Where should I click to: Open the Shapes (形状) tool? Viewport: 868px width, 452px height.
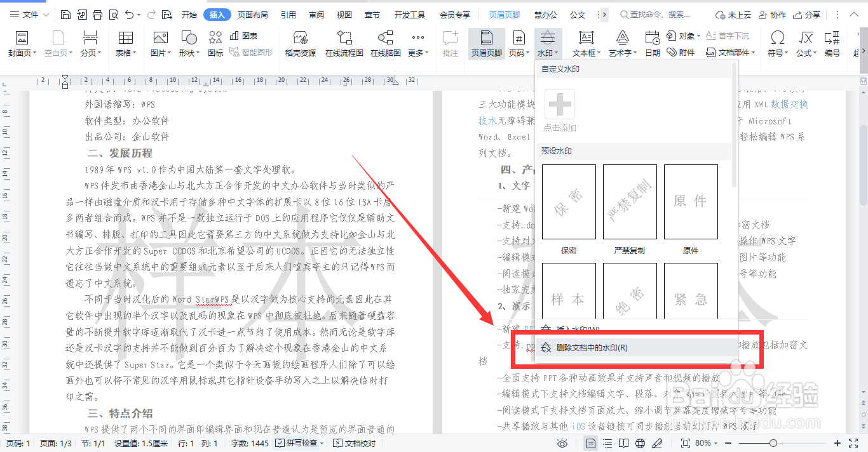click(x=189, y=44)
